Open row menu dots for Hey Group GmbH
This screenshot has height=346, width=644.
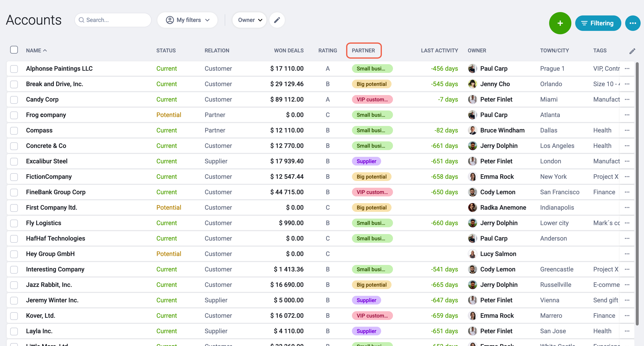pos(627,254)
